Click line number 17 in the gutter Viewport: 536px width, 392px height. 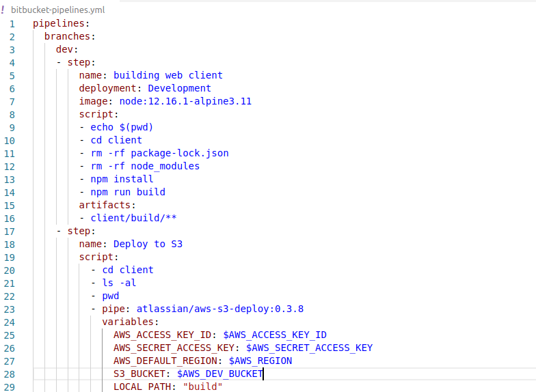(10, 231)
